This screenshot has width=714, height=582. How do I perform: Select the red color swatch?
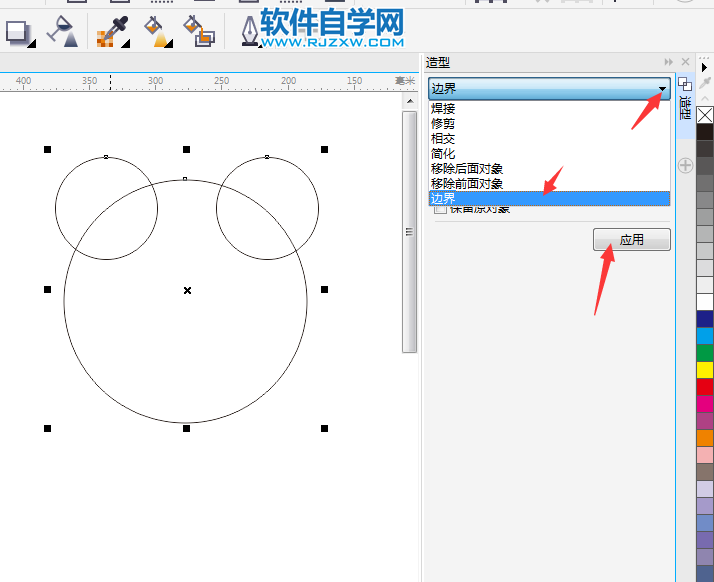point(705,387)
